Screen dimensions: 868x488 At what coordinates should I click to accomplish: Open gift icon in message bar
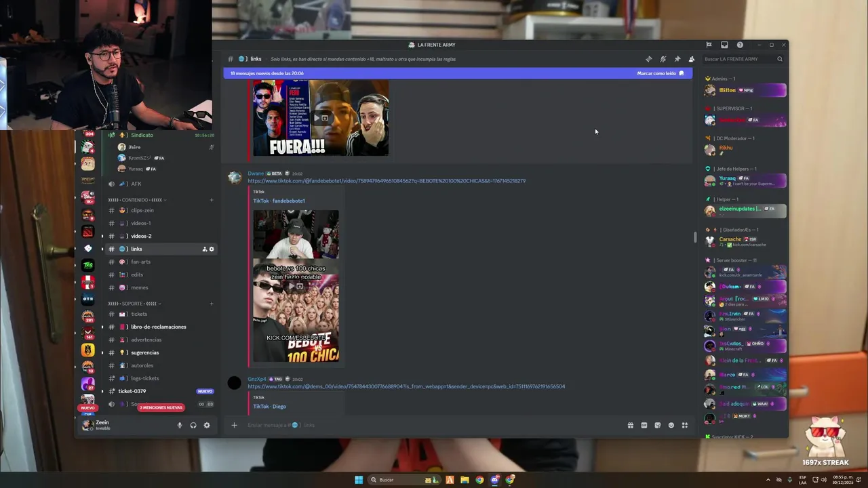point(630,425)
